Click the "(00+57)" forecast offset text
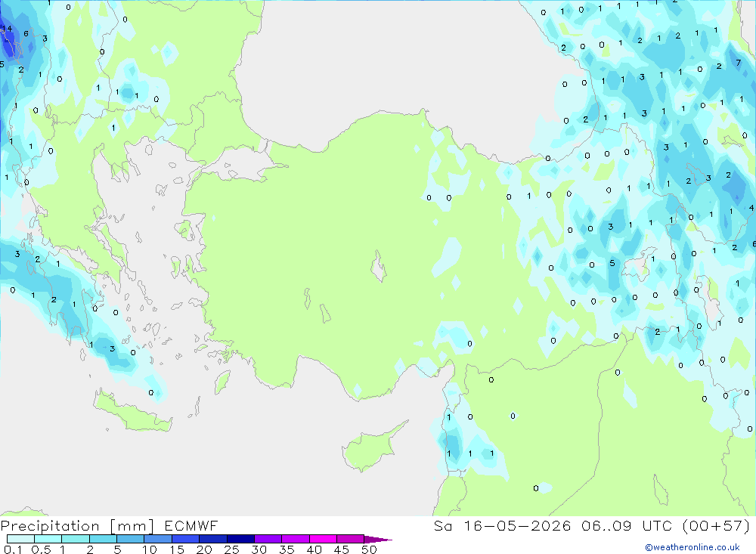The image size is (756, 554). [716, 525]
